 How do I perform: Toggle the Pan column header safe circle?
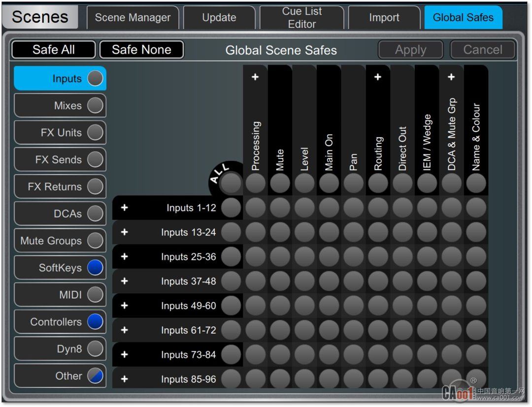pos(353,184)
